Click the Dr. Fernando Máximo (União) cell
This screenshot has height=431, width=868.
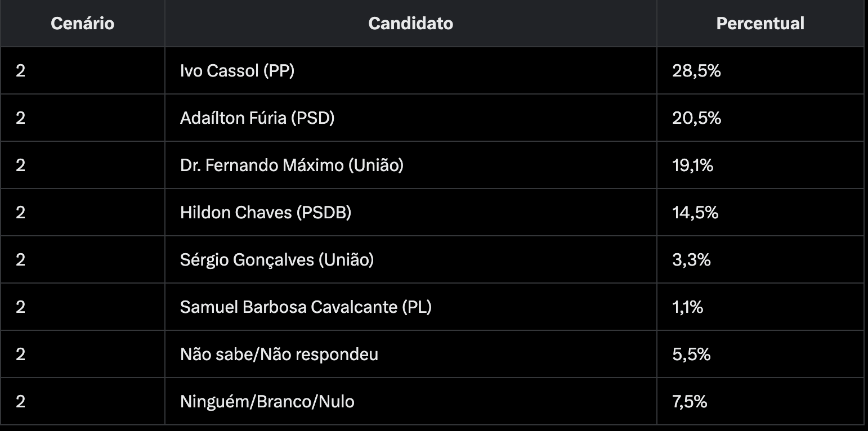coord(292,165)
